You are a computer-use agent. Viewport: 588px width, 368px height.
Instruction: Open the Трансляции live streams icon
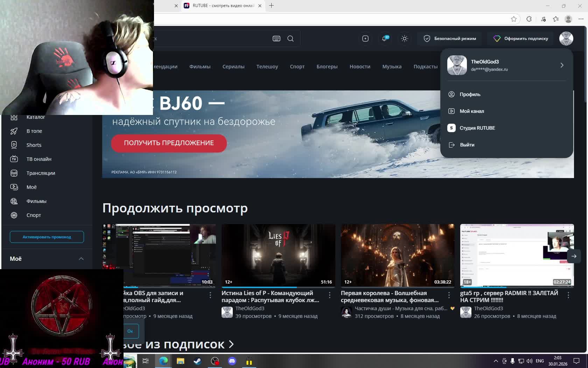click(x=14, y=173)
